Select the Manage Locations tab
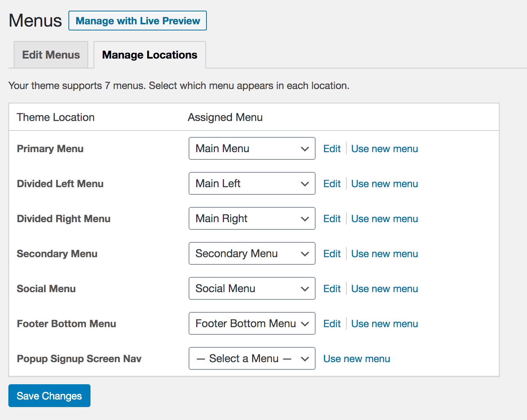The width and height of the screenshot is (527, 420). click(149, 55)
